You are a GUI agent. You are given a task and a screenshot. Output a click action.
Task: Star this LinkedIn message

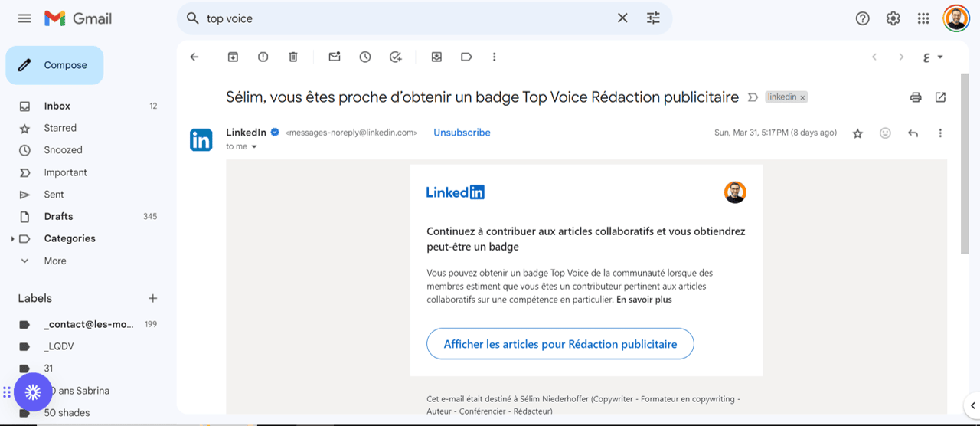857,133
